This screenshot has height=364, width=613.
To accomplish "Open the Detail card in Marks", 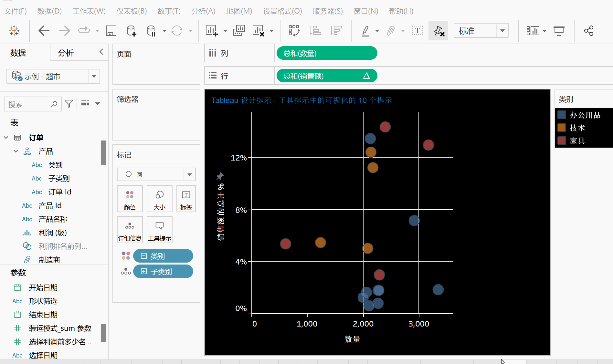I will click(x=130, y=230).
